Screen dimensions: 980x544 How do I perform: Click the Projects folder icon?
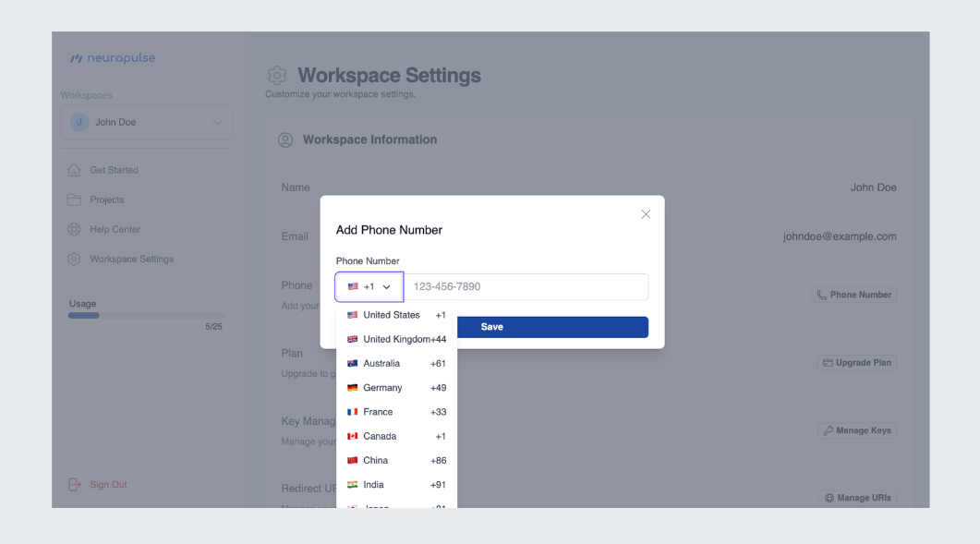pyautogui.click(x=74, y=199)
